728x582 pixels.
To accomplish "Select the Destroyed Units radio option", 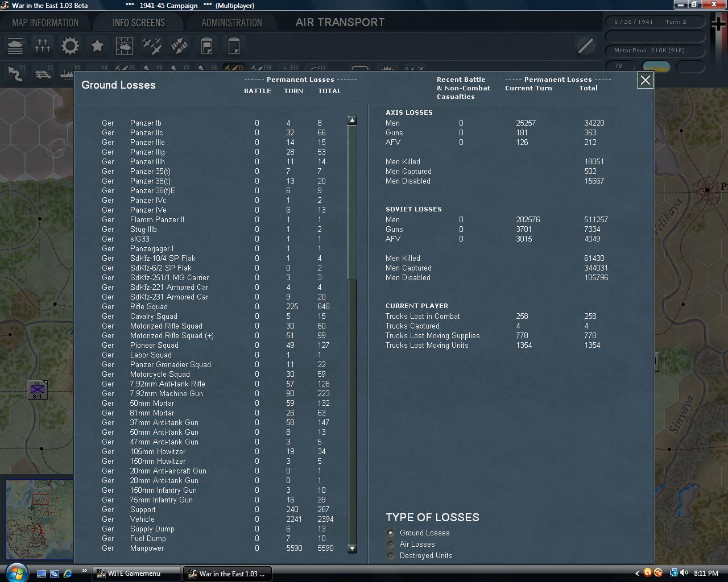I will pyautogui.click(x=391, y=556).
